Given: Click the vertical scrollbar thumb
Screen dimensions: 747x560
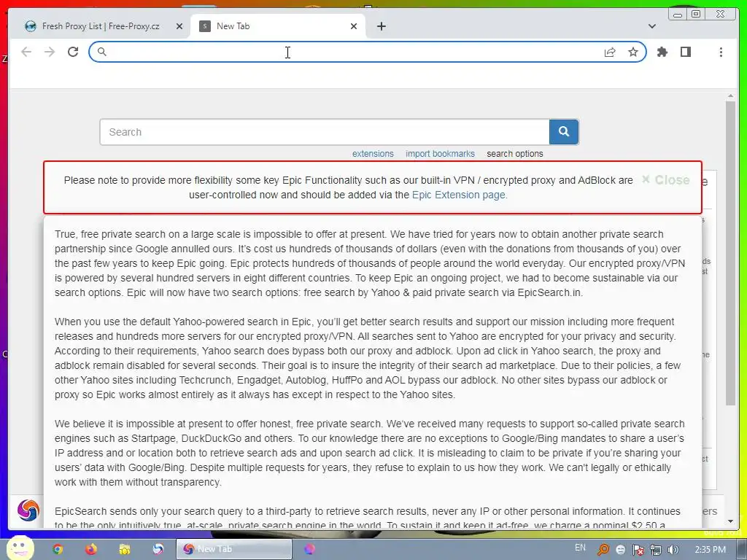Looking at the screenshot, I should (730, 252).
